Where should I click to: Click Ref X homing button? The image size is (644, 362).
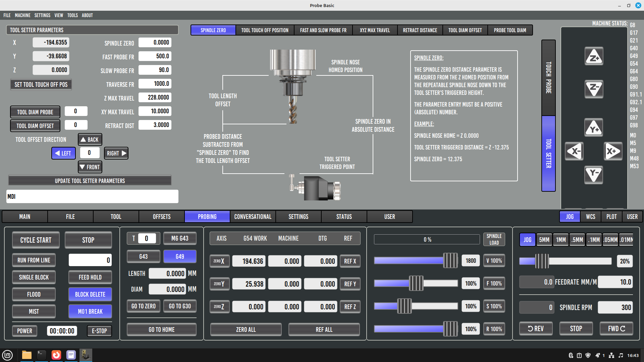[350, 261]
